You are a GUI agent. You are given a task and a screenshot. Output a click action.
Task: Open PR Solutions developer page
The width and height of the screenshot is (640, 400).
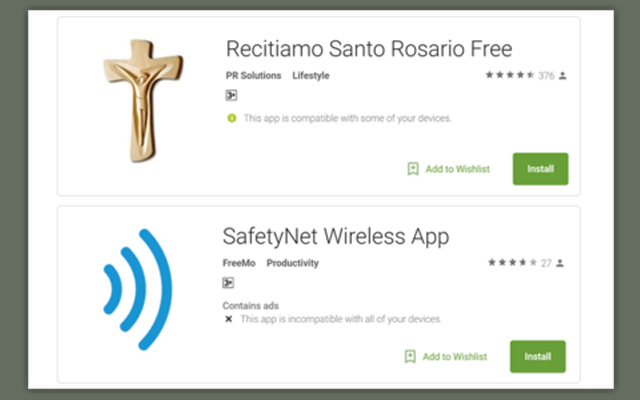(253, 76)
